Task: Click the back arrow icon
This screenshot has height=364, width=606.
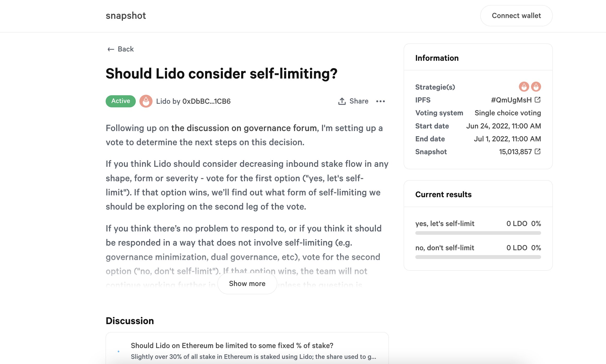Action: coord(111,49)
